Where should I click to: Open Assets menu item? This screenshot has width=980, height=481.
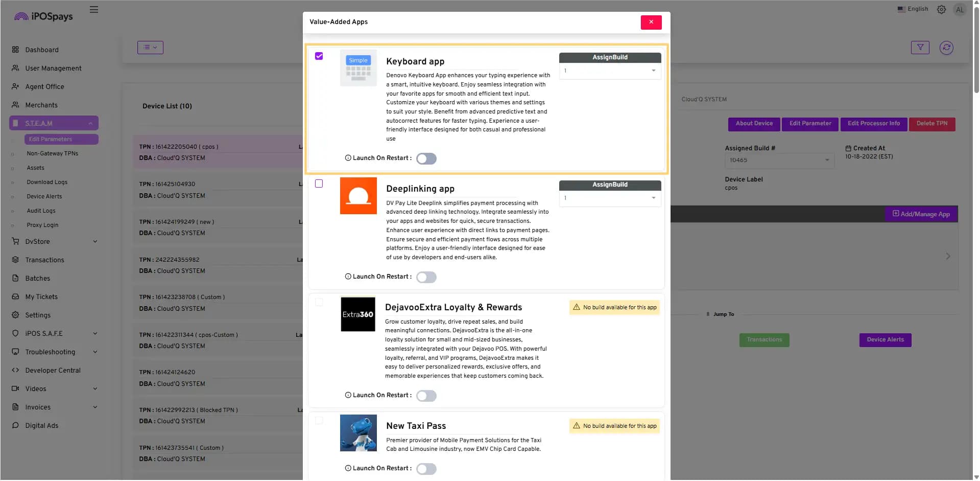coord(35,168)
